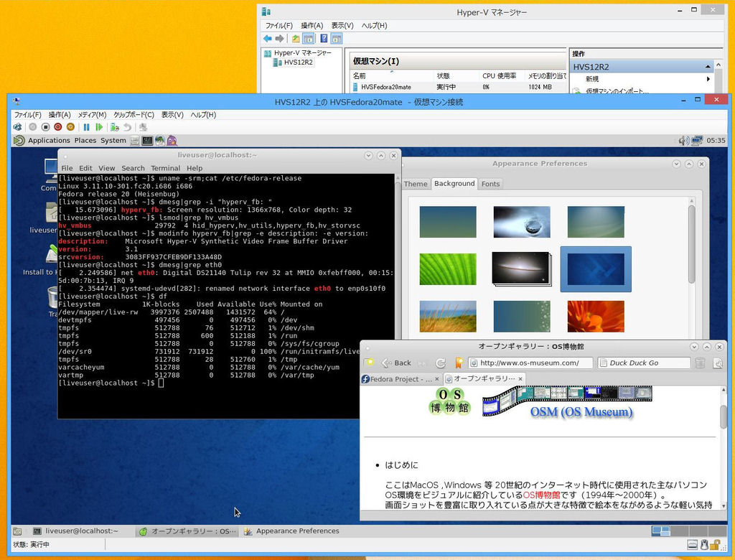Open Pidgin from the MATE panel

[x=172, y=140]
